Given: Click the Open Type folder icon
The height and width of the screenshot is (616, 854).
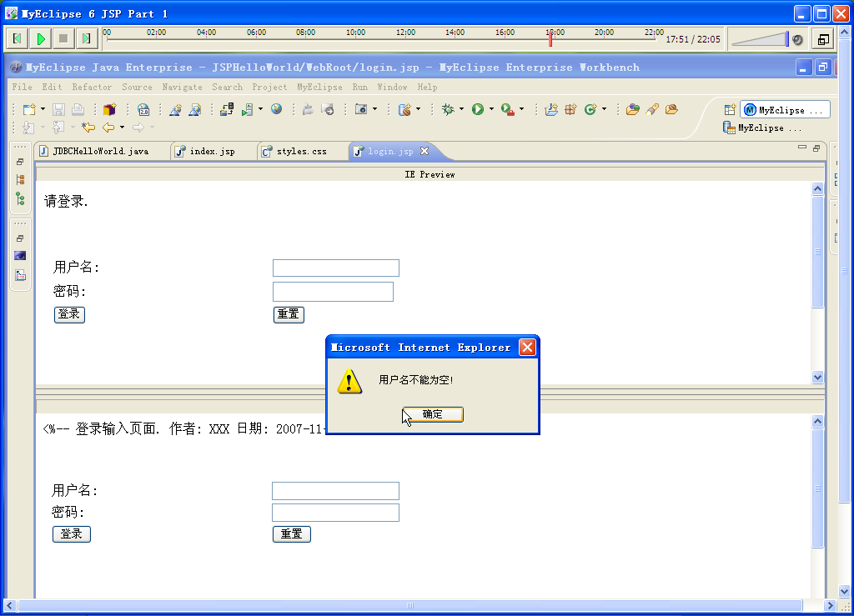Looking at the screenshot, I should click(x=632, y=109).
